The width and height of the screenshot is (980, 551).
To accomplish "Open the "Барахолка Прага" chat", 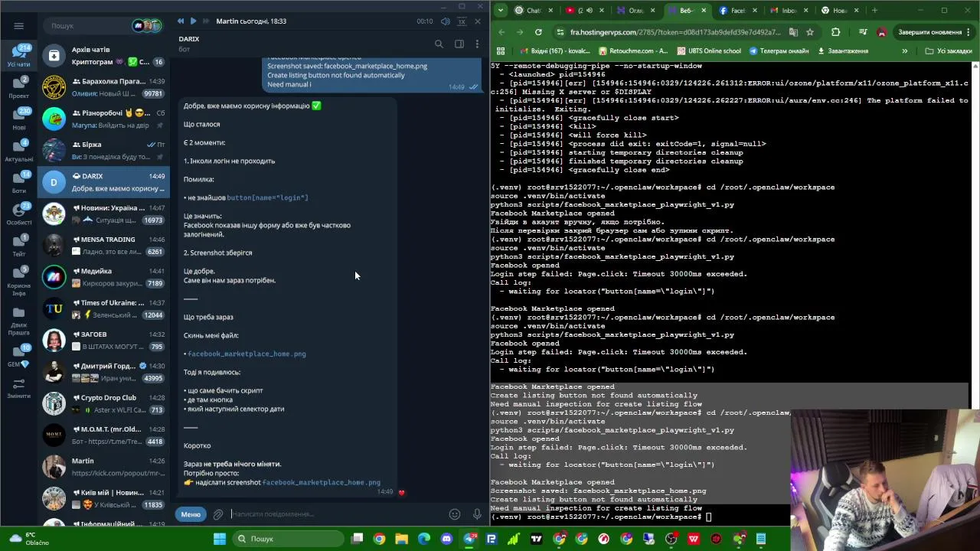I will tap(104, 86).
